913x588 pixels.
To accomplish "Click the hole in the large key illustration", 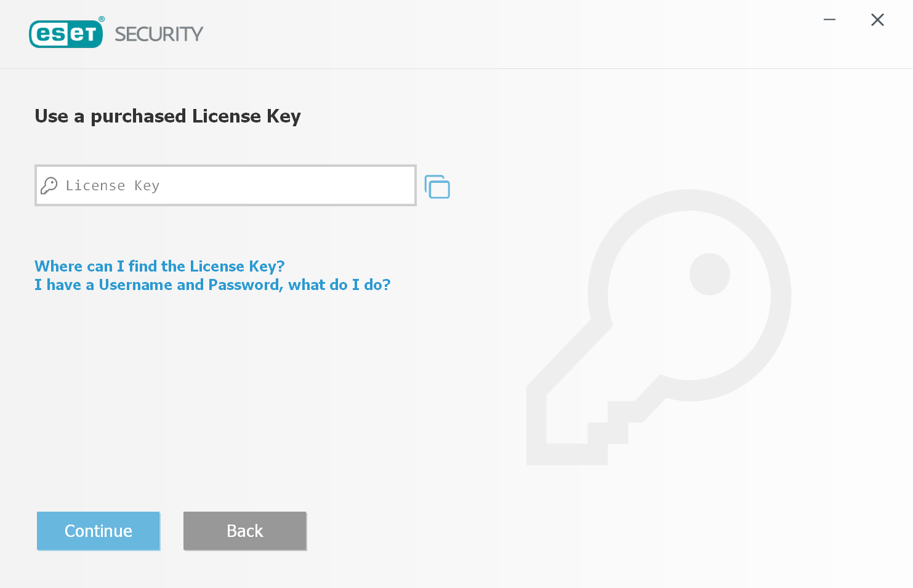I will [x=709, y=274].
